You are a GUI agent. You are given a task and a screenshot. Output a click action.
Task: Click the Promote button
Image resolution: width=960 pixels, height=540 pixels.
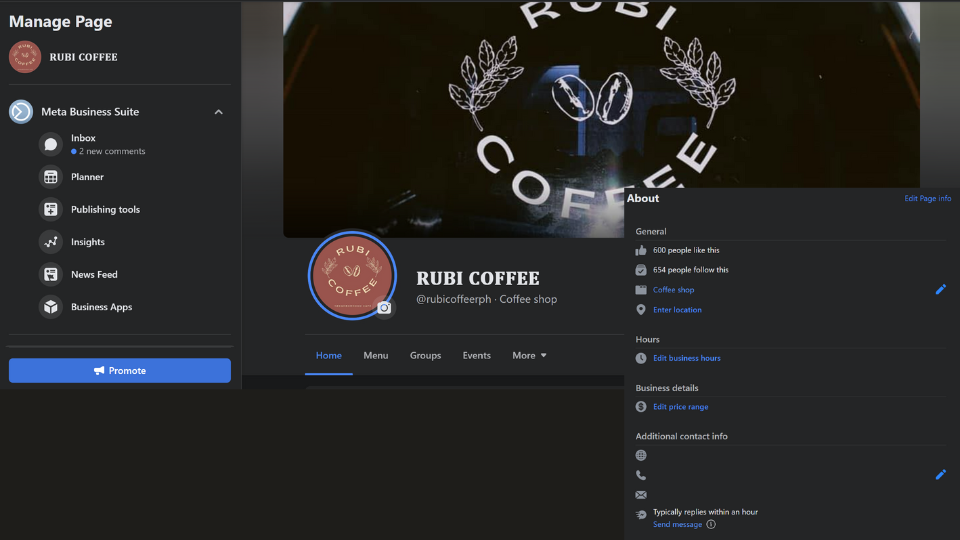click(120, 370)
